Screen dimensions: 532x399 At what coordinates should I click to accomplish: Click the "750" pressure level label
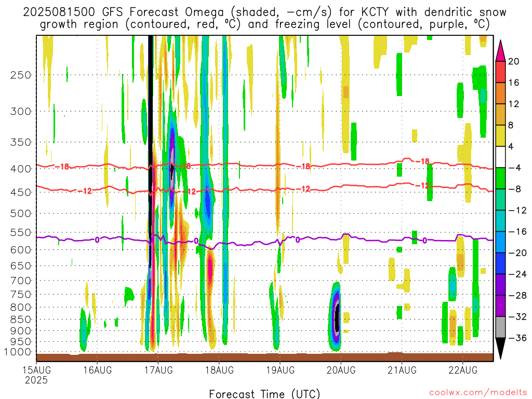[x=21, y=294]
